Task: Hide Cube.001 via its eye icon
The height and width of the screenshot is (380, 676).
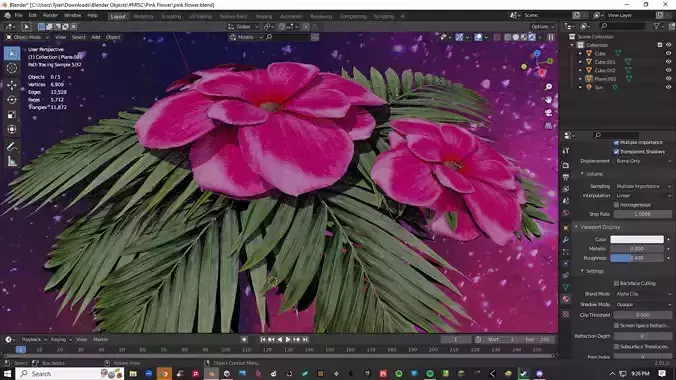Action: (x=668, y=62)
